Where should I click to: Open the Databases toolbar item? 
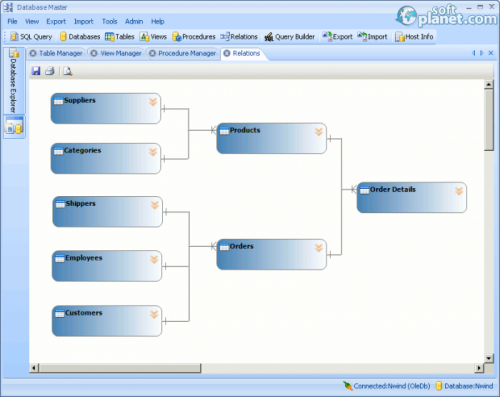pyautogui.click(x=80, y=37)
